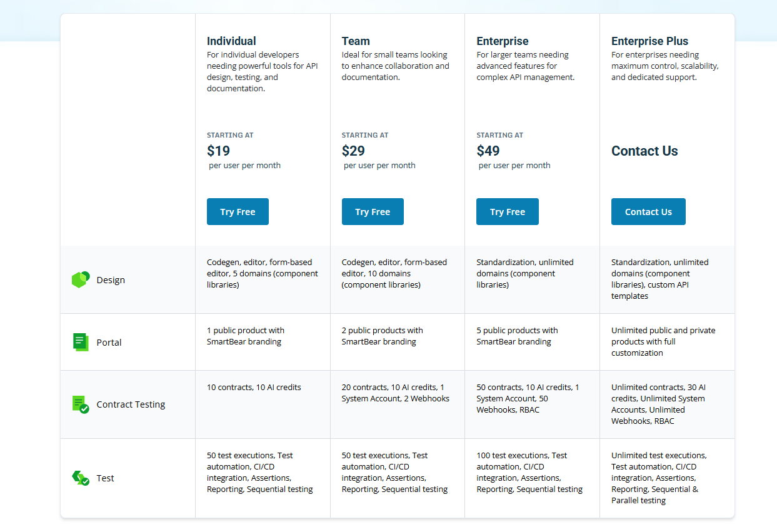
Task: Click the Test row label
Action: click(105, 478)
